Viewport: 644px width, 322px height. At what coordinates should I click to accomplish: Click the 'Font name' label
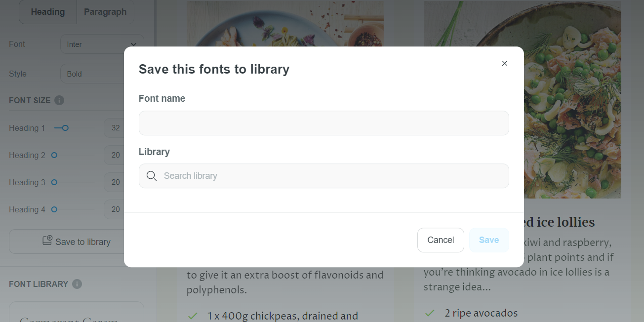coord(162,98)
